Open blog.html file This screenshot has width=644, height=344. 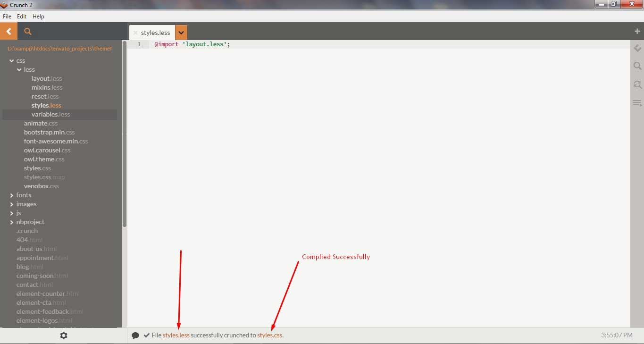tap(29, 267)
